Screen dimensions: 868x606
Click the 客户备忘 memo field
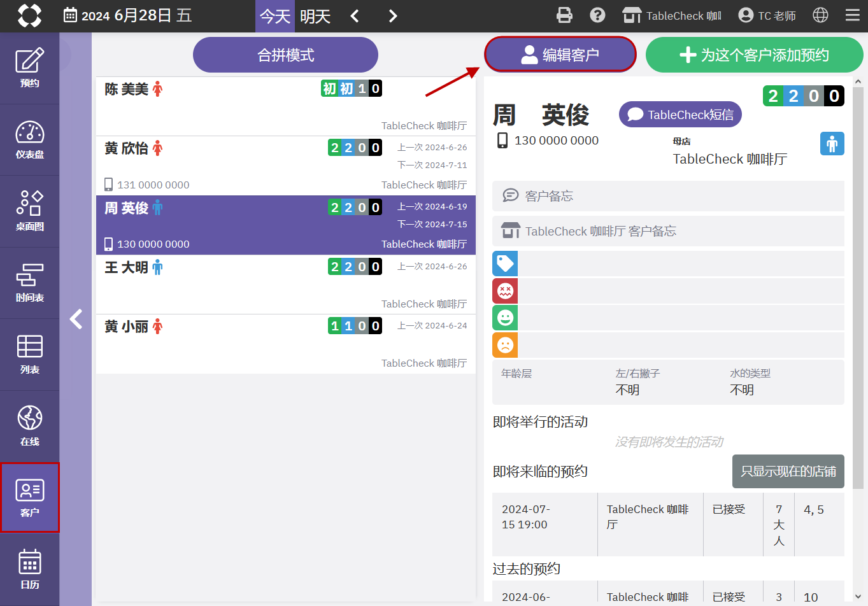[x=668, y=196]
